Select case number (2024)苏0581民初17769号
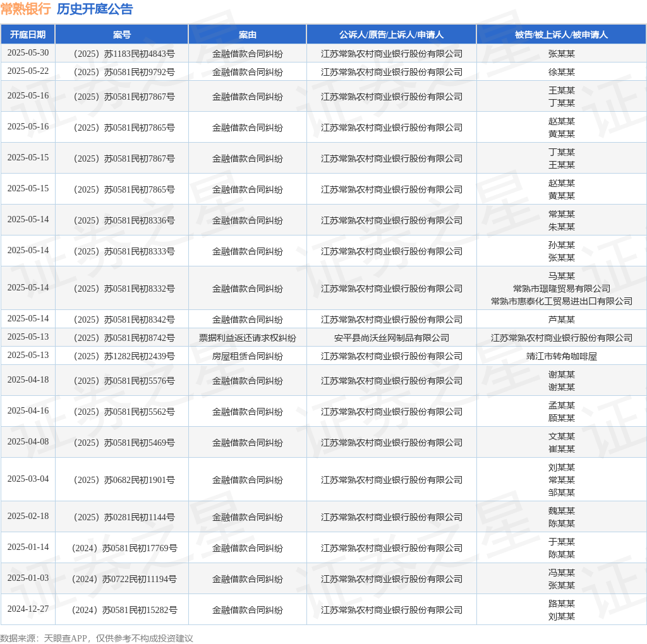 coord(124,548)
